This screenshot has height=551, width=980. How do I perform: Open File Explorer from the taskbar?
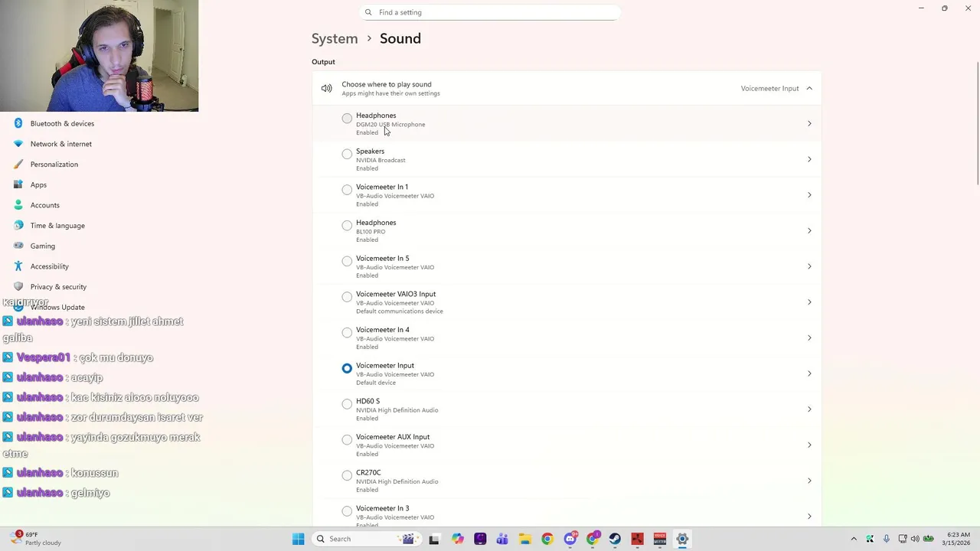click(524, 539)
